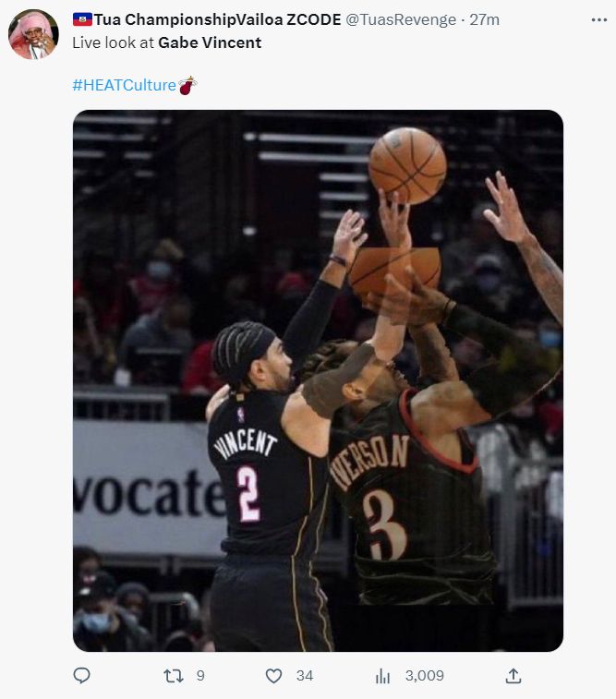Share the tweet using the upload arrow icon
The height and width of the screenshot is (699, 616).
pyautogui.click(x=513, y=676)
